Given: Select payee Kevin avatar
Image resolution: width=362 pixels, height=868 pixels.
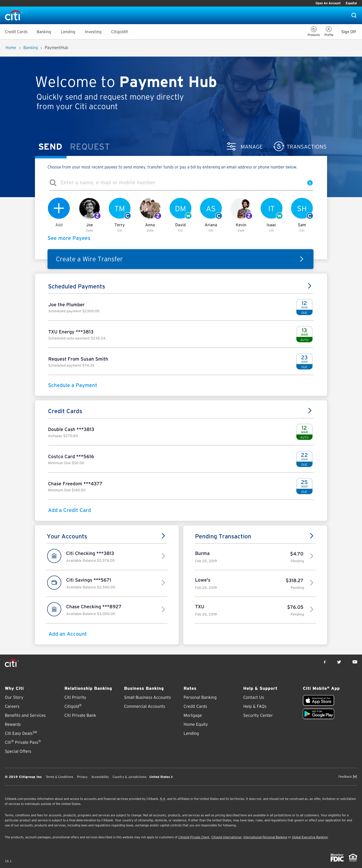Looking at the screenshot, I should pos(241,208).
